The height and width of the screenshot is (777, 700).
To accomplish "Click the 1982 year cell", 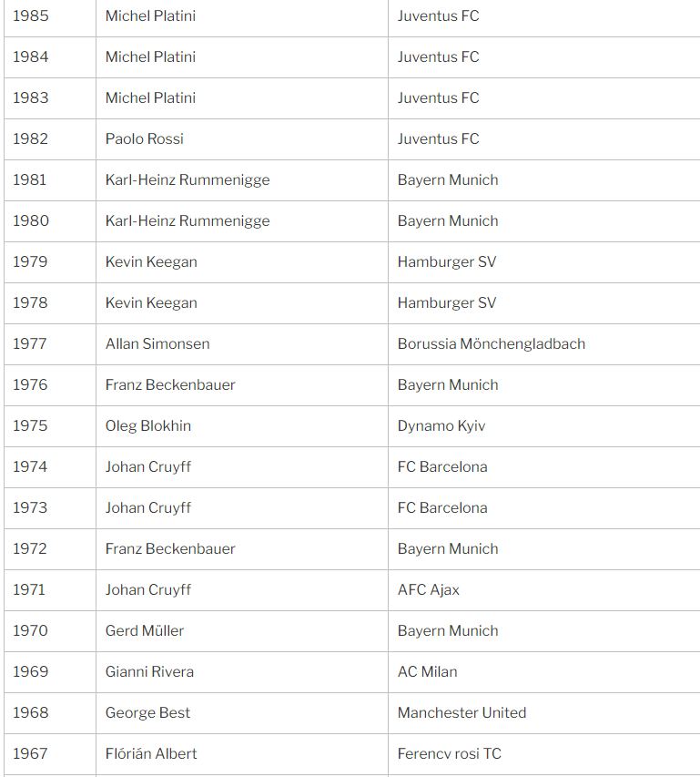I will 31,139.
